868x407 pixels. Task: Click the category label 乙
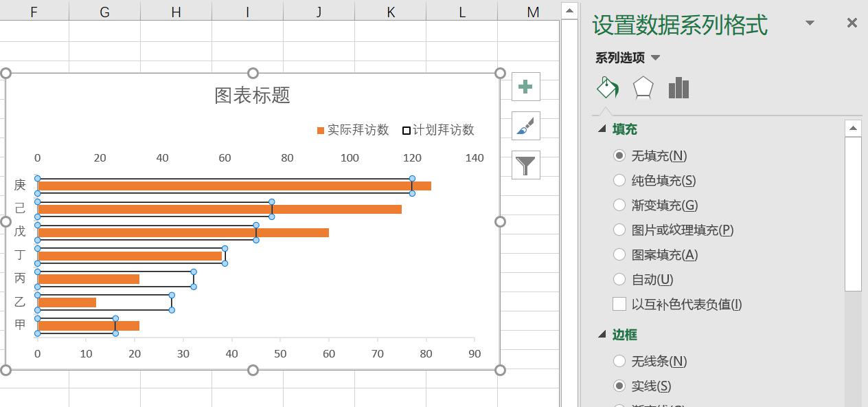click(20, 302)
